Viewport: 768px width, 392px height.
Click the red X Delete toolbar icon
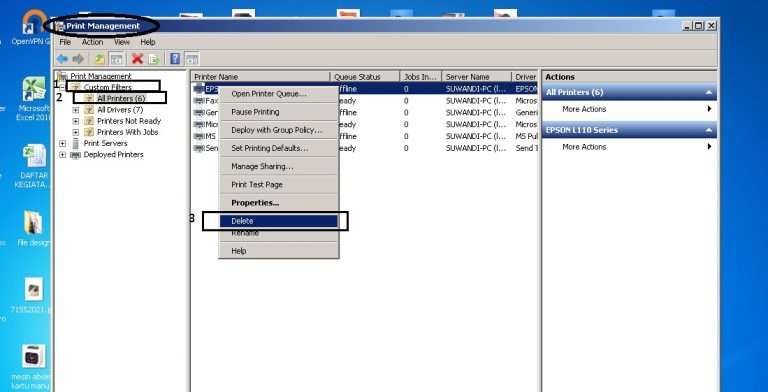[137, 59]
